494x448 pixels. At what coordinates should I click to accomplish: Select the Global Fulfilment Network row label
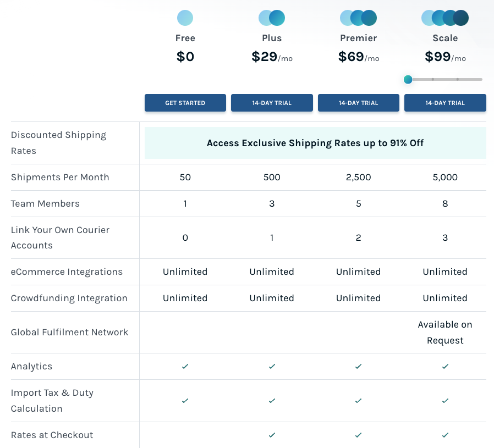(69, 333)
